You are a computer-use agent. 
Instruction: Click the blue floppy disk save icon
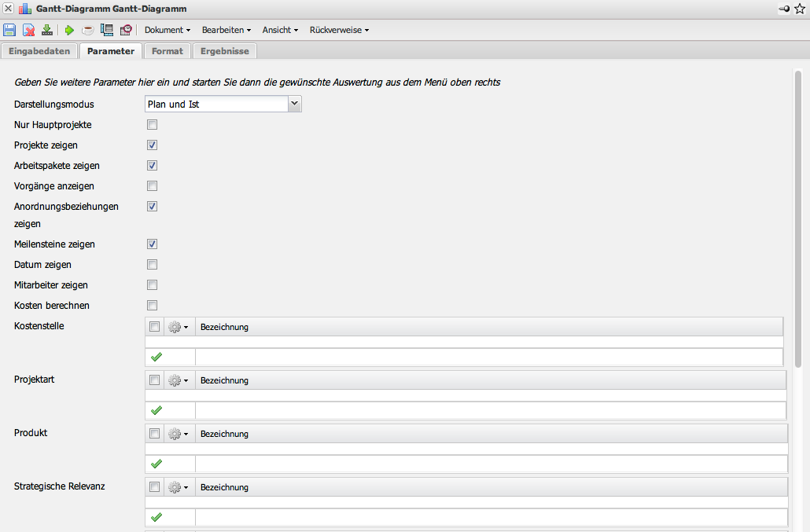click(9, 30)
